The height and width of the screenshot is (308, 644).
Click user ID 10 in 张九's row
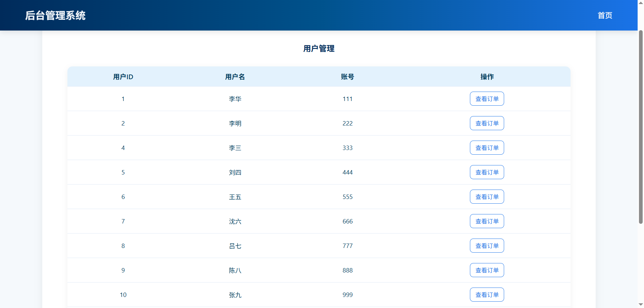pos(123,295)
